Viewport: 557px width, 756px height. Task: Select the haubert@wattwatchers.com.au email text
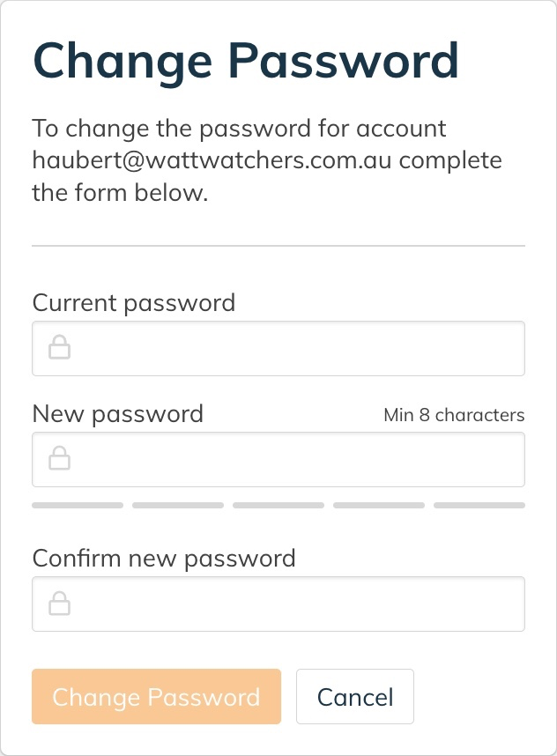click(212, 160)
